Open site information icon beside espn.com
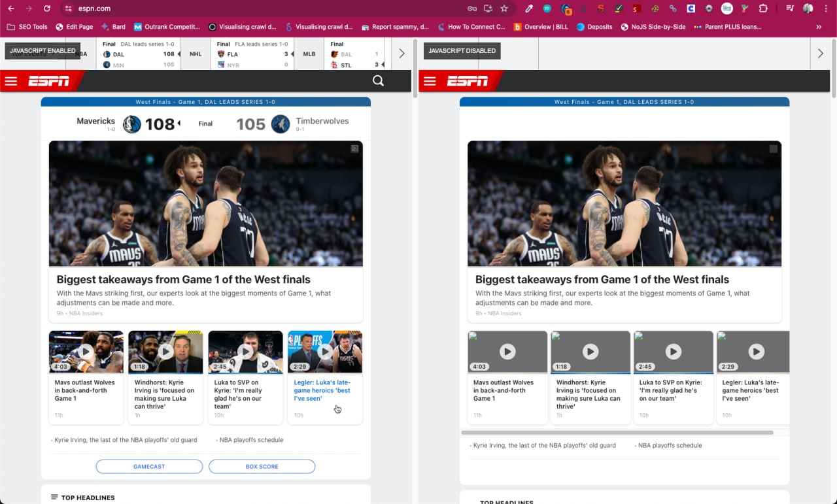The height and width of the screenshot is (504, 837). coord(69,8)
